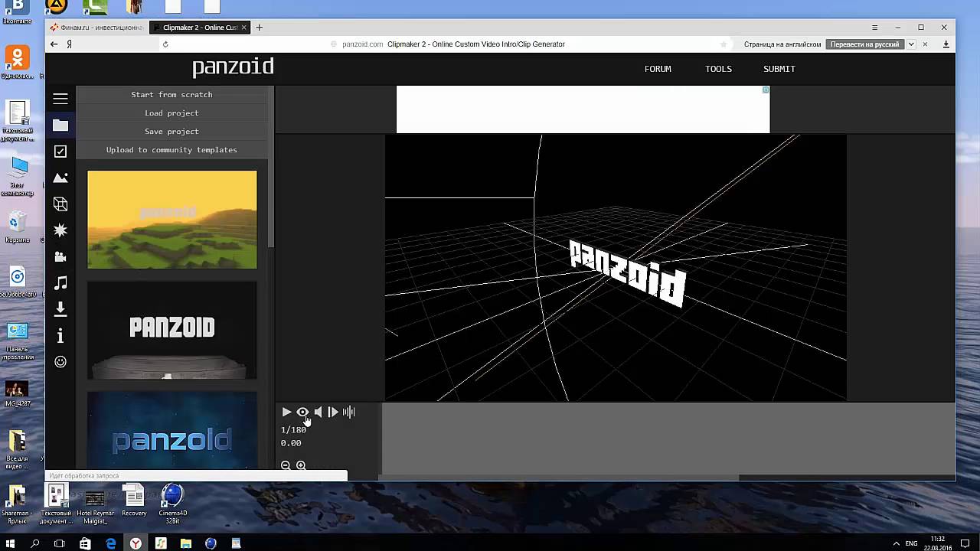Play the clip preview in timeline
Screen dimensions: 980x551
pyautogui.click(x=286, y=412)
